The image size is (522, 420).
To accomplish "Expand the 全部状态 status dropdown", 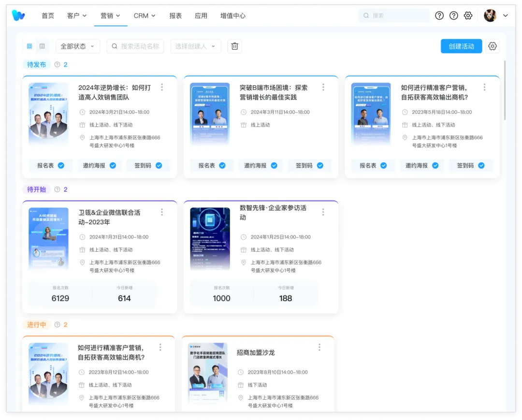I will coord(78,46).
